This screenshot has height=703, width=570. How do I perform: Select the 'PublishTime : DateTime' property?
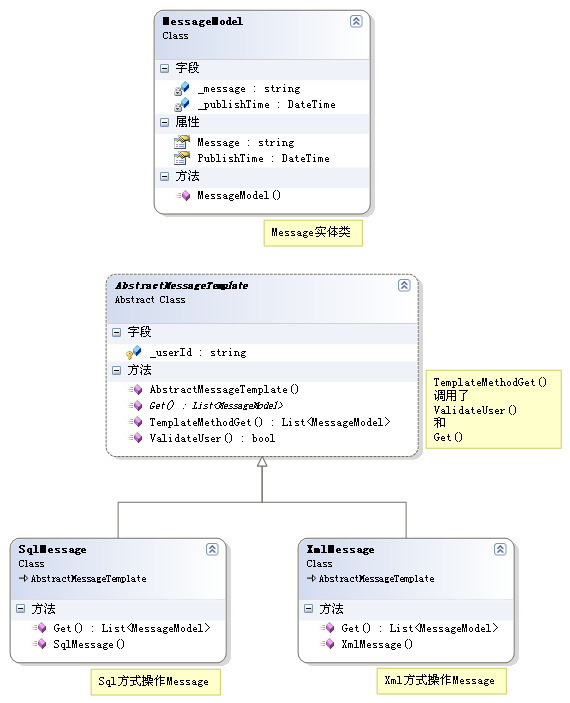[x=263, y=158]
